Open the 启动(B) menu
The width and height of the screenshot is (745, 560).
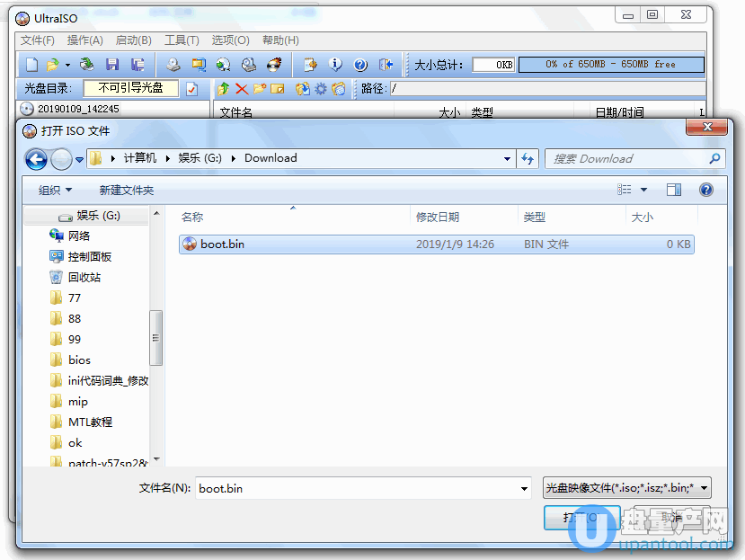point(134,40)
